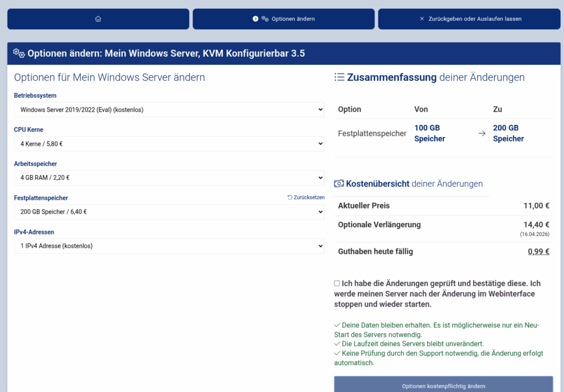Click the cost icon next to Kostenübersicht
Image resolution: width=564 pixels, height=392 pixels.
340,183
